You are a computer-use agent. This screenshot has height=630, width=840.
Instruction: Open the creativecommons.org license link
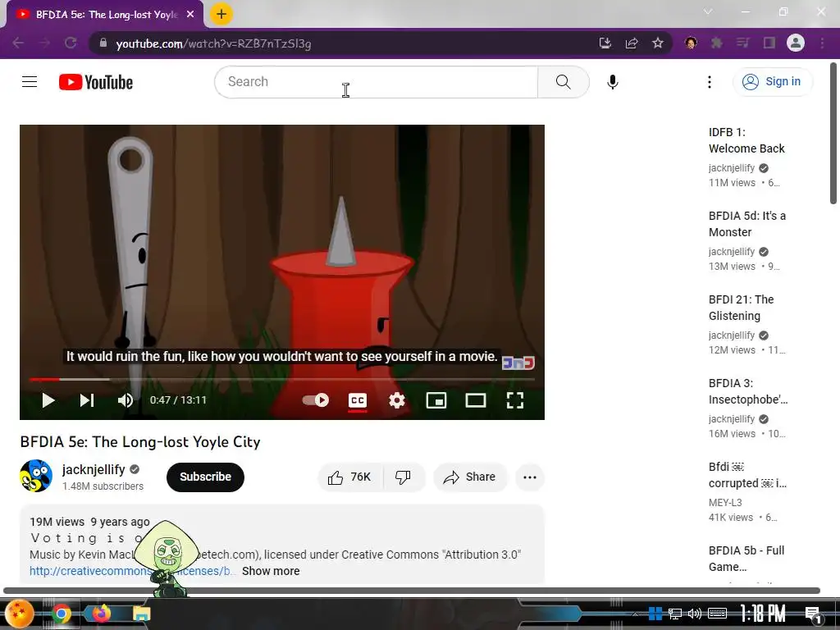tap(131, 571)
